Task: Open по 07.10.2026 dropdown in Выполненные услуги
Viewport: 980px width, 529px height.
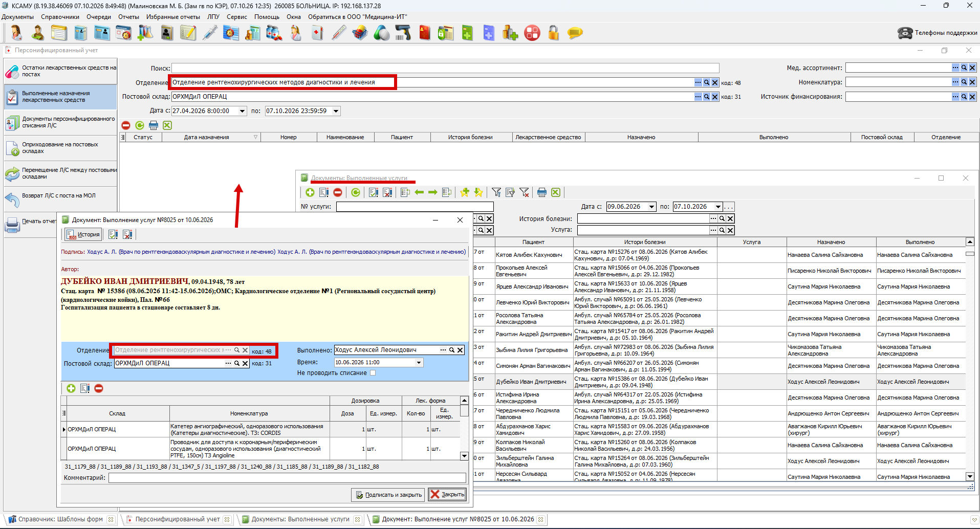Action: [718, 207]
